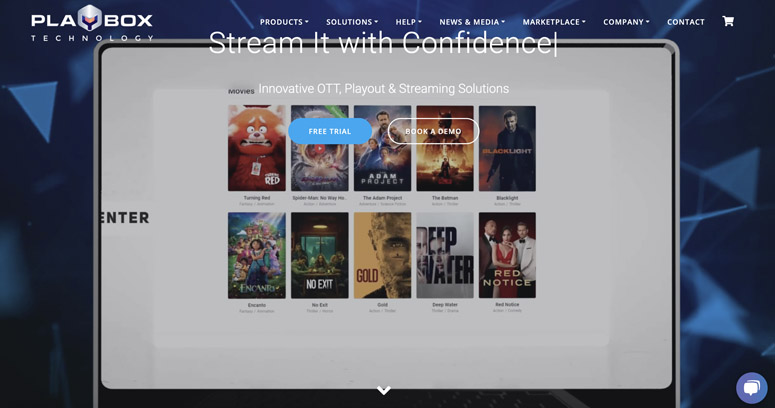Click the 'Stream It with Confidence' headline
Viewport: 775px width, 408px height.
click(383, 43)
